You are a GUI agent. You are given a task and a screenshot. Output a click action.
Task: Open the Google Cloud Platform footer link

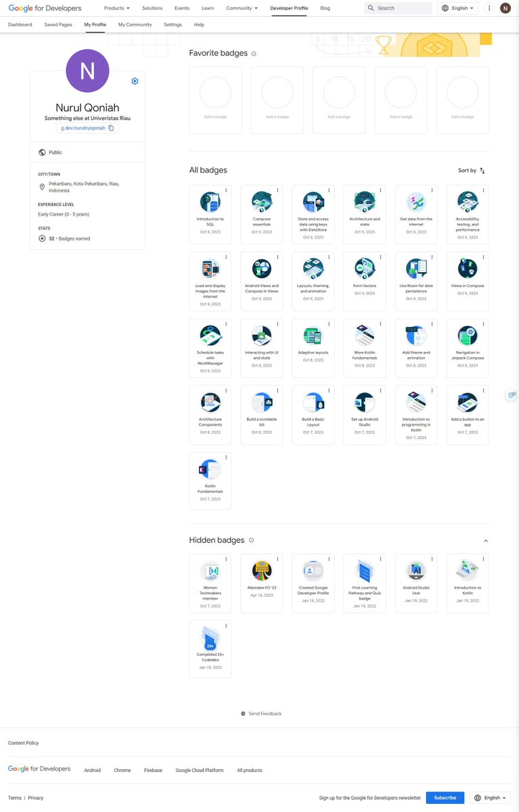[x=200, y=770]
